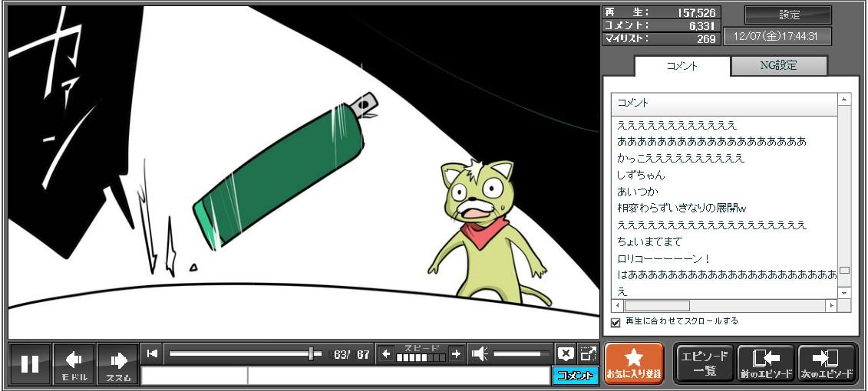The width and height of the screenshot is (868, 391).
Task: Click the comment text input field
Action: [398, 376]
